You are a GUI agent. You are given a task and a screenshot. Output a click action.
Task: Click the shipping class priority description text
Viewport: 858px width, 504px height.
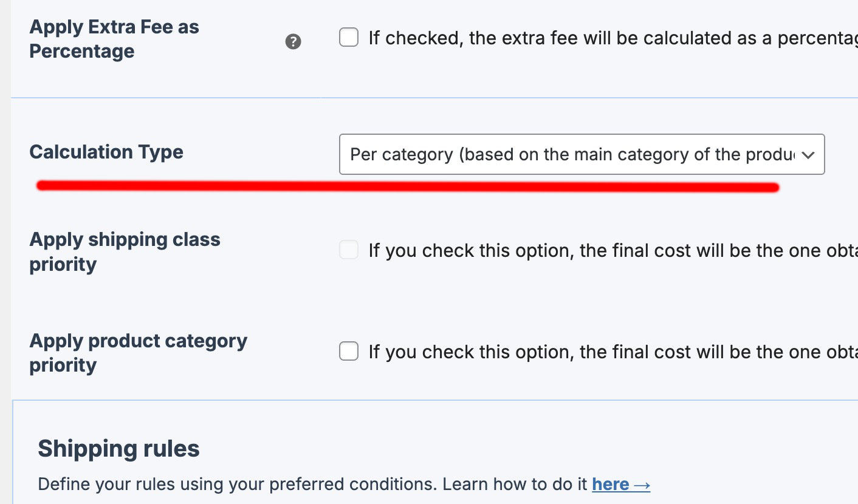[x=608, y=250]
